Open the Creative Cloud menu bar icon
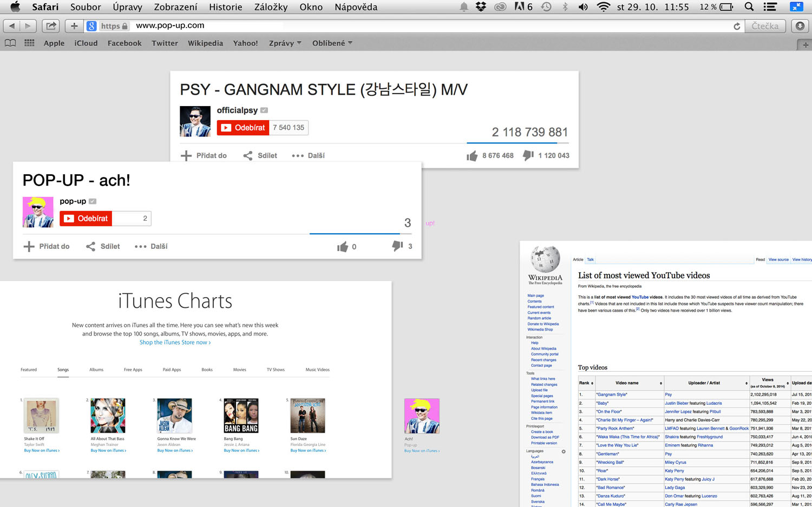Screen dimensions: 812x507 tap(501, 7)
